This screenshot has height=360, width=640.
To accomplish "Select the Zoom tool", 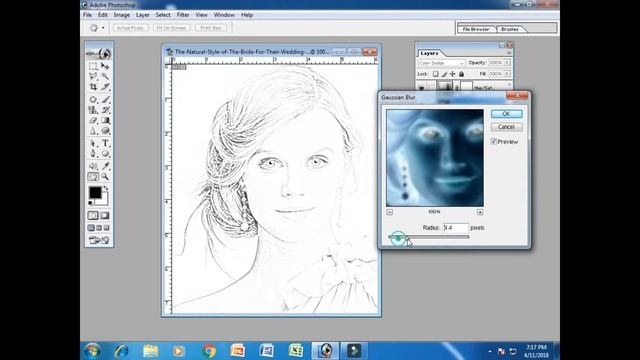I will click(105, 177).
